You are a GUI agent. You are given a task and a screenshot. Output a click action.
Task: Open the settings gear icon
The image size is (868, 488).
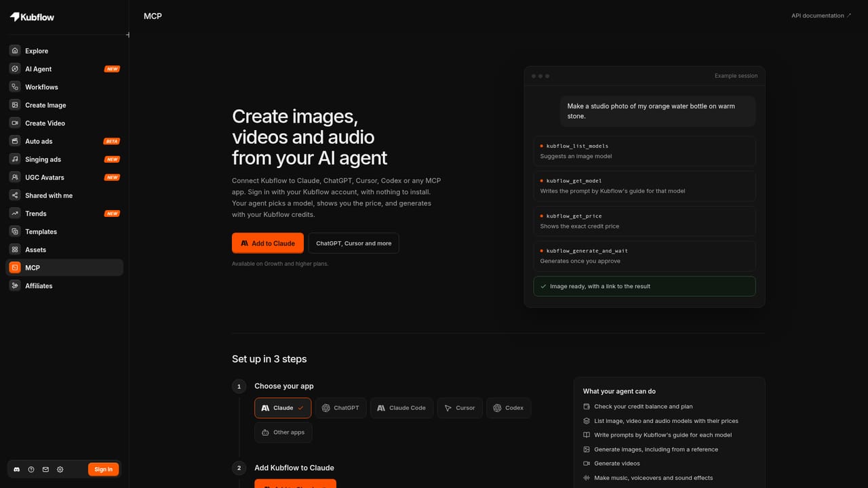(x=60, y=469)
